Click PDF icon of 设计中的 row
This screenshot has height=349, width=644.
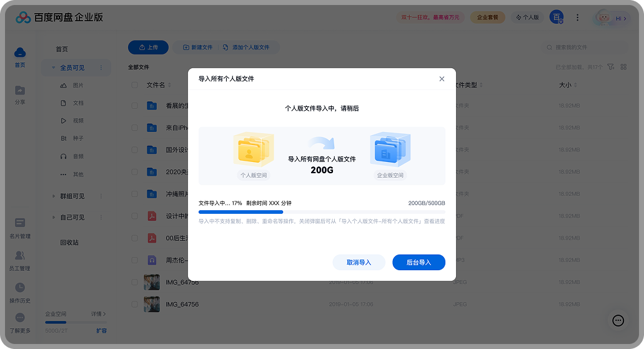point(152,216)
